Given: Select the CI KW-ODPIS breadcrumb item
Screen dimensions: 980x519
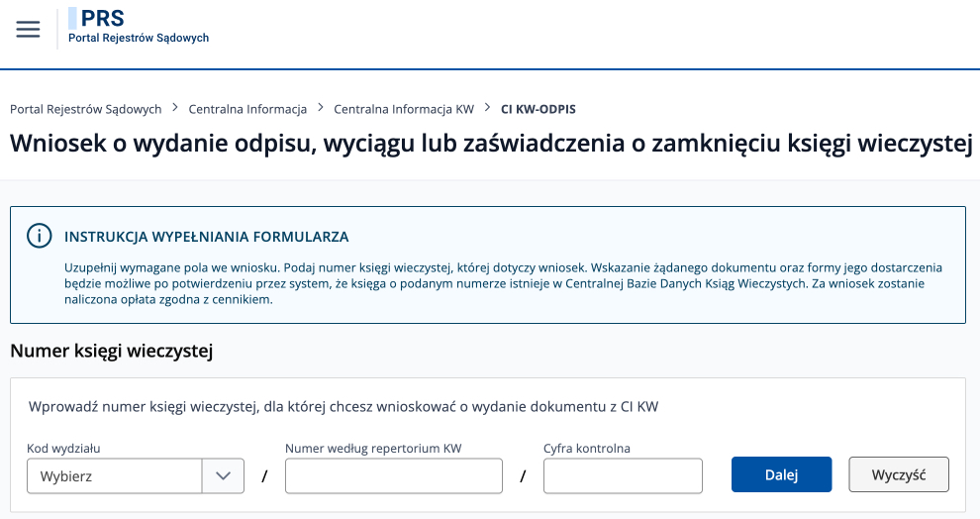Looking at the screenshot, I should (x=539, y=109).
